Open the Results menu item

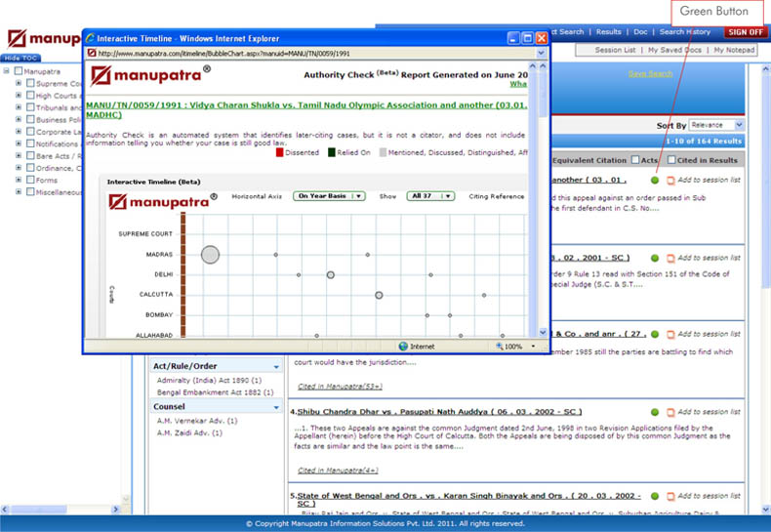click(608, 32)
